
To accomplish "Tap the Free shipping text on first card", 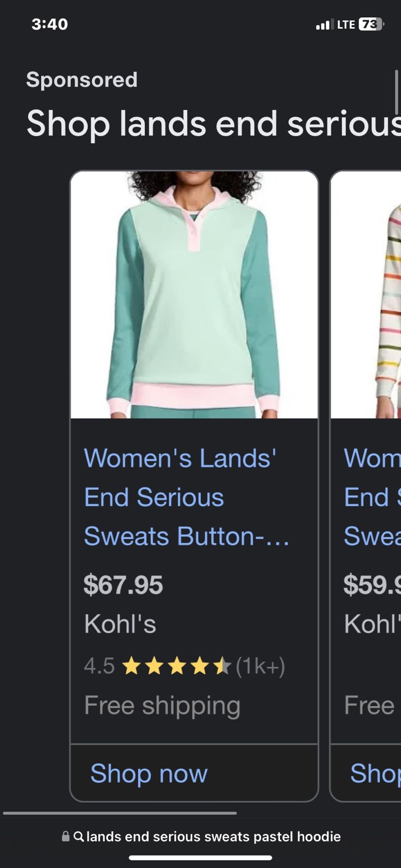I will [x=162, y=706].
